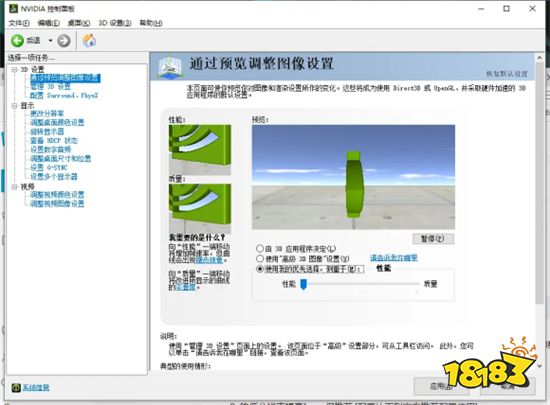Open the Back history dropdown arrow
Image resolution: width=550 pixels, height=405 pixels.
[50, 41]
